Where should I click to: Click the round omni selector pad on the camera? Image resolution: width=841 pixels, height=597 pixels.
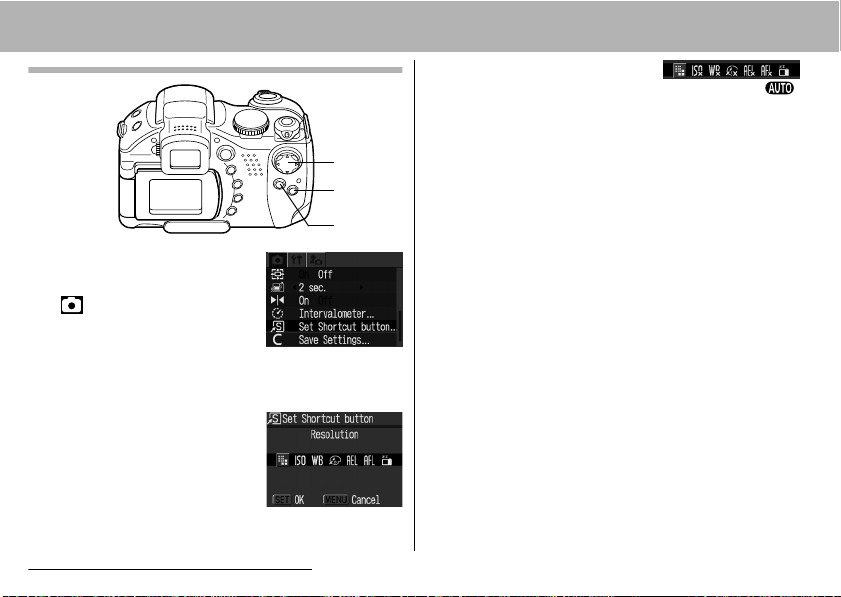(x=287, y=162)
